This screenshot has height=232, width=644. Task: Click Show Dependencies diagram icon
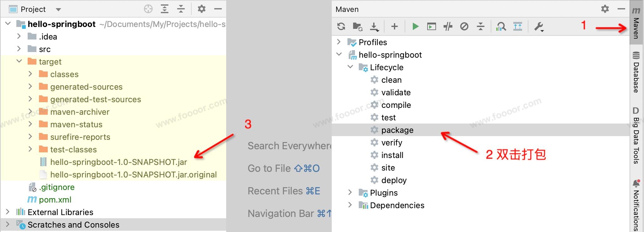[x=501, y=27]
